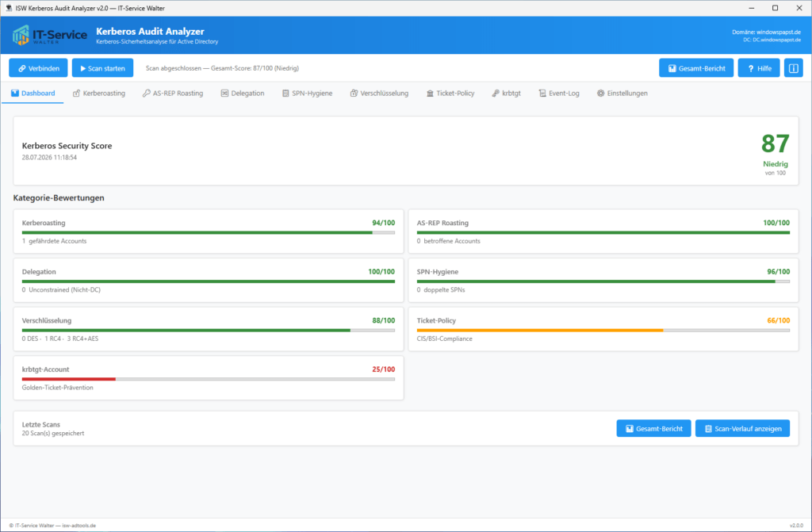The image size is (812, 532).
Task: Click the krbtgt key icon
Action: pyautogui.click(x=496, y=94)
